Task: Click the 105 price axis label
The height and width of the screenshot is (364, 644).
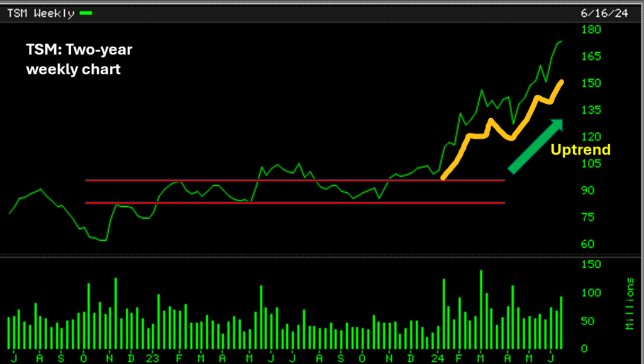Action: (x=592, y=163)
